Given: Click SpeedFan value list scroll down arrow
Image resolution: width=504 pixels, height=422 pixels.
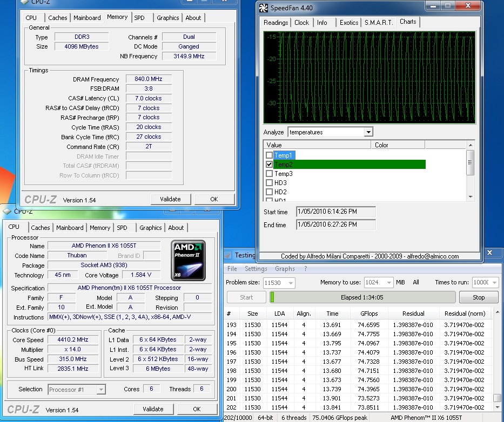Looking at the screenshot, I should (471, 197).
